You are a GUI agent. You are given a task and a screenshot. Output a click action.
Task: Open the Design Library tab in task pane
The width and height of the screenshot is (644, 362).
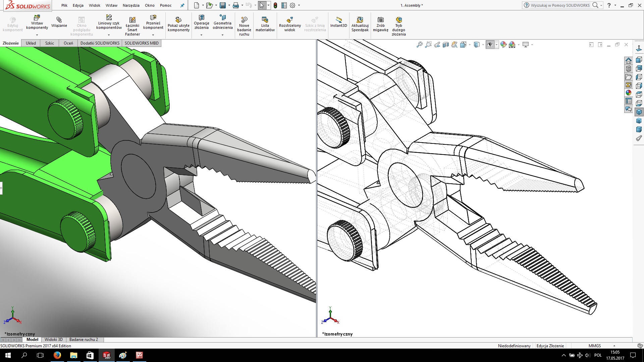[x=628, y=69]
